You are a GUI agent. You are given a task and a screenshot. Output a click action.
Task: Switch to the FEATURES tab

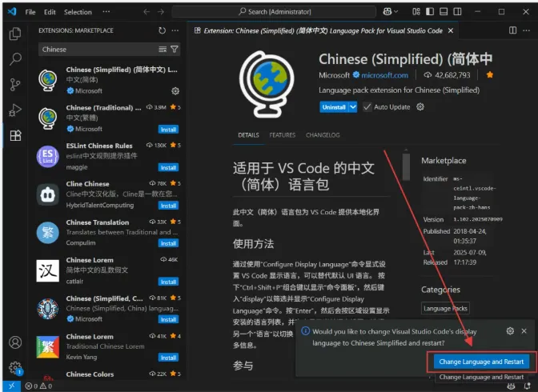283,135
